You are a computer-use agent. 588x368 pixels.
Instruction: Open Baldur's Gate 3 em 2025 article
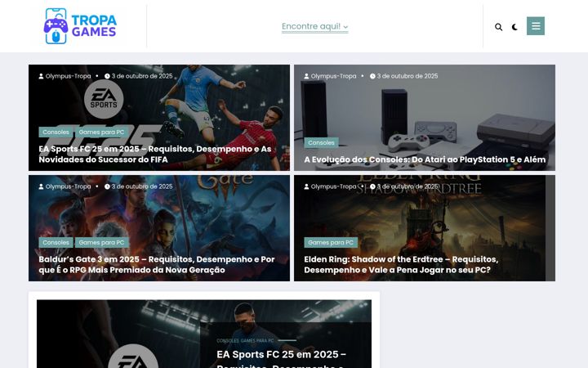pyautogui.click(x=156, y=264)
